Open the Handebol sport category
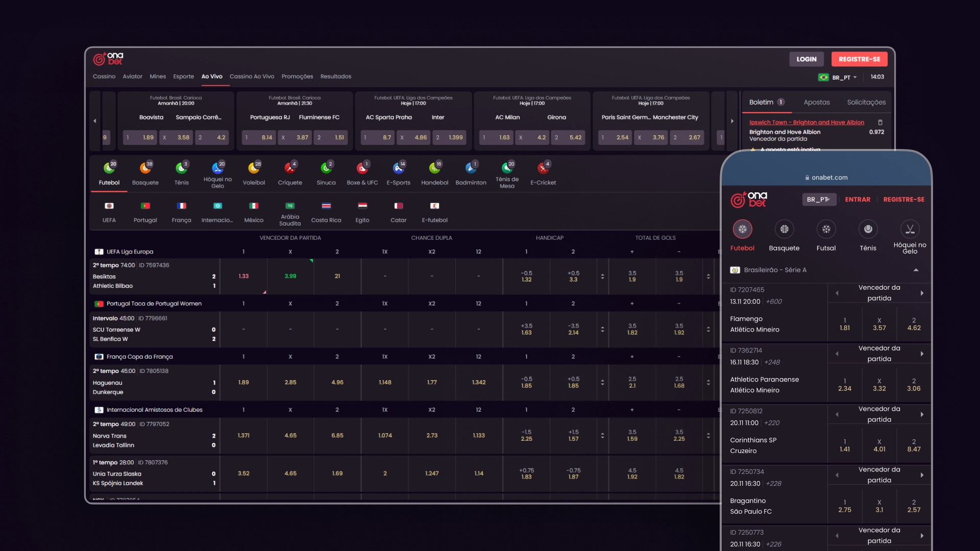Screen dimensions: 980x551 pyautogui.click(x=435, y=173)
